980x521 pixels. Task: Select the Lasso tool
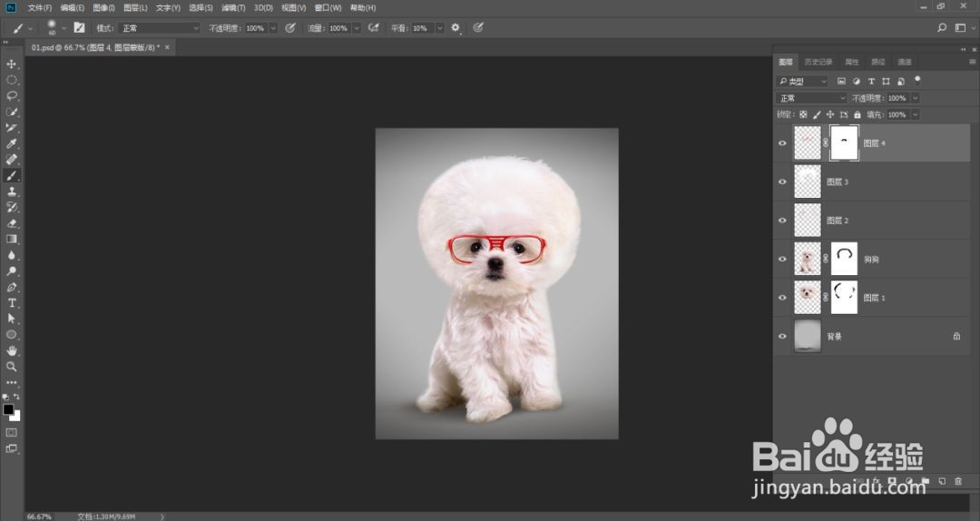click(x=12, y=96)
